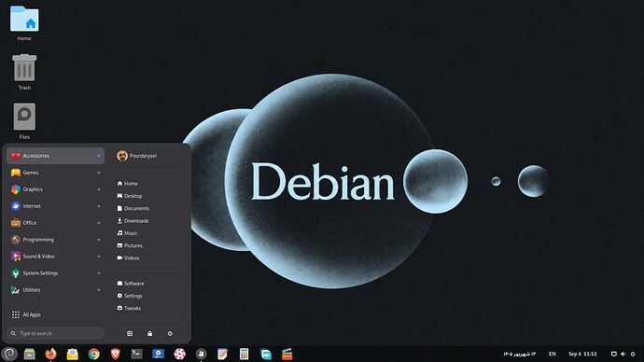The height and width of the screenshot is (362, 644).
Task: Show All Apps in the menu
Action: coord(26,314)
